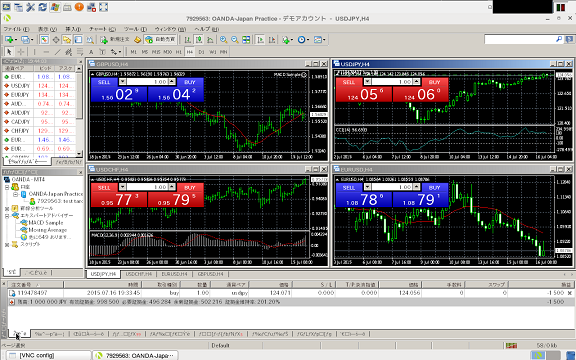The width and height of the screenshot is (576, 360).
Task: Click the Zoom Out magnifier toolbar icon
Action: 235,40
